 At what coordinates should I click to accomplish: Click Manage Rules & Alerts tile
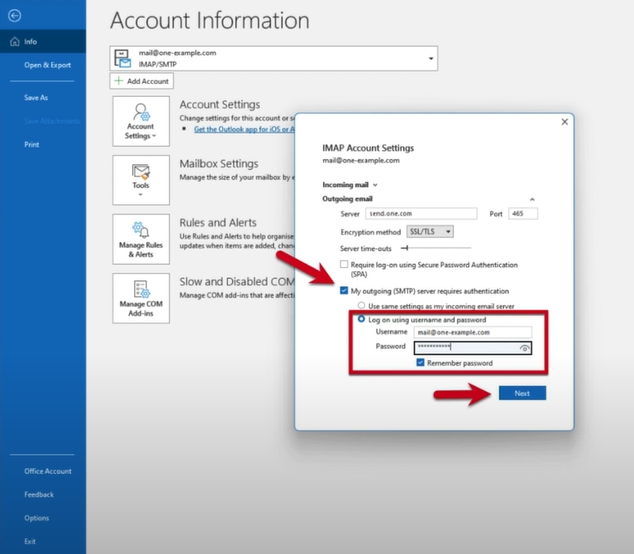tap(141, 239)
